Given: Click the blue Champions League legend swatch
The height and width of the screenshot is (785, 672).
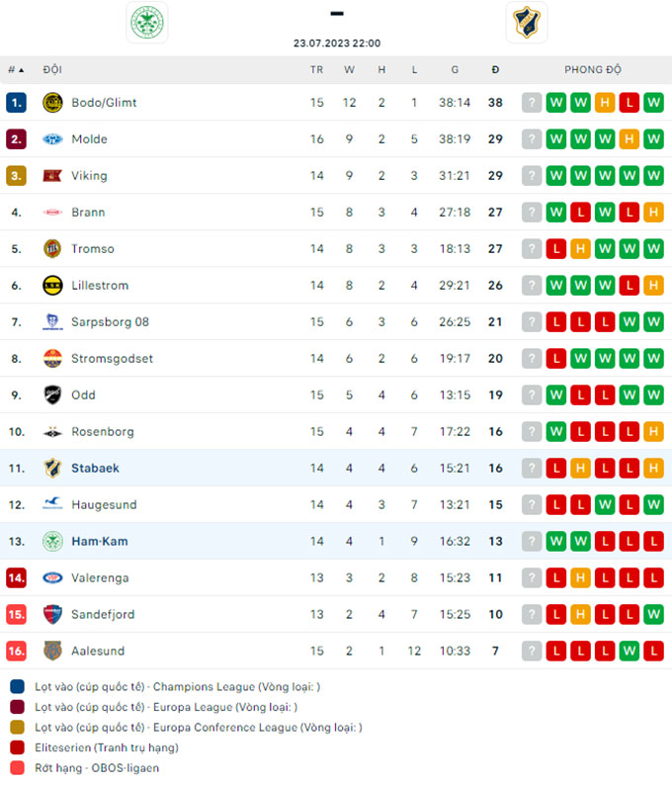Looking at the screenshot, I should click(x=17, y=686).
